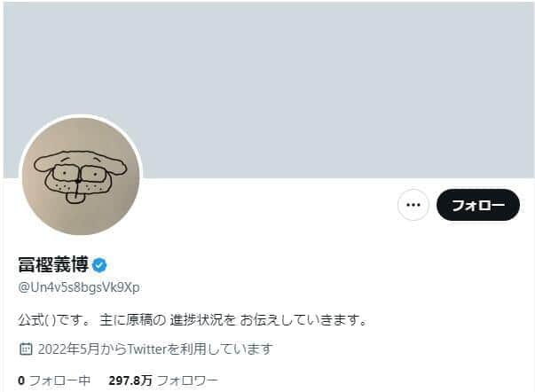Click the black フォロー button
The width and height of the screenshot is (535, 392).
click(478, 205)
